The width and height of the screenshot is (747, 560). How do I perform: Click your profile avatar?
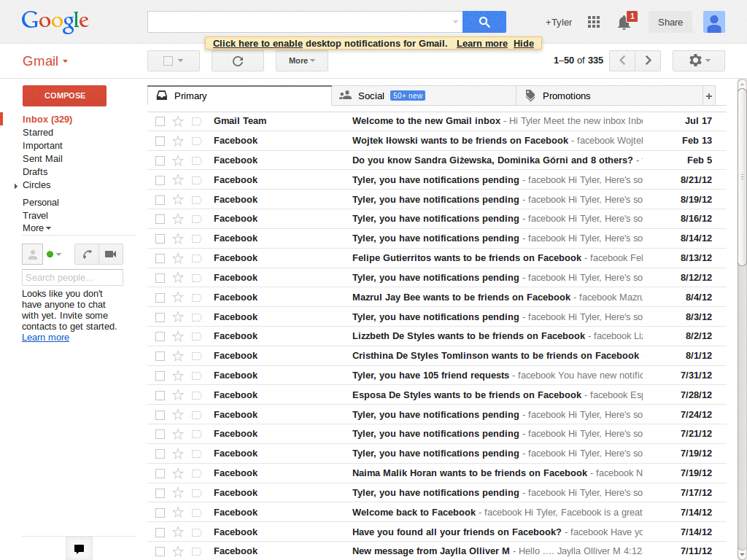coord(713,22)
